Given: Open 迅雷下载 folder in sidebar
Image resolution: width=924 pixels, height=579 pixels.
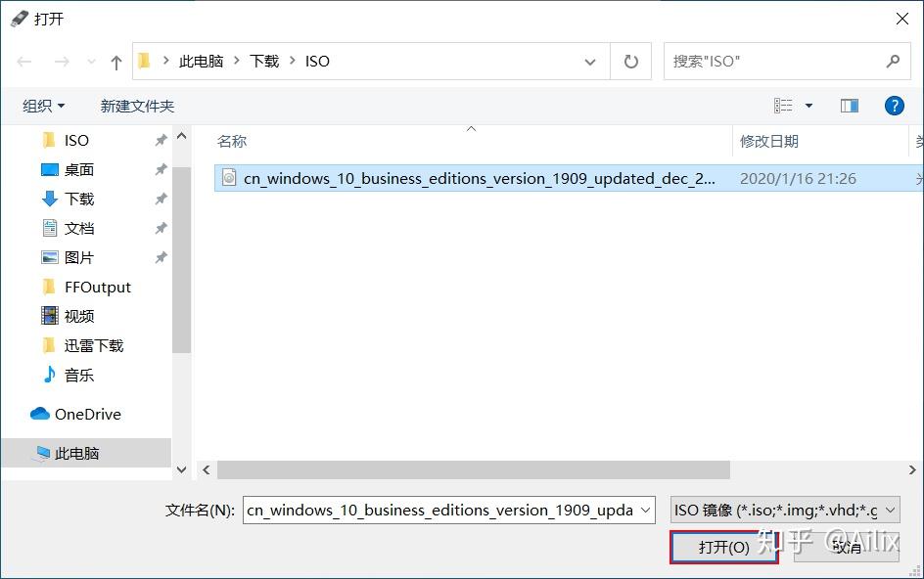Looking at the screenshot, I should 94,346.
